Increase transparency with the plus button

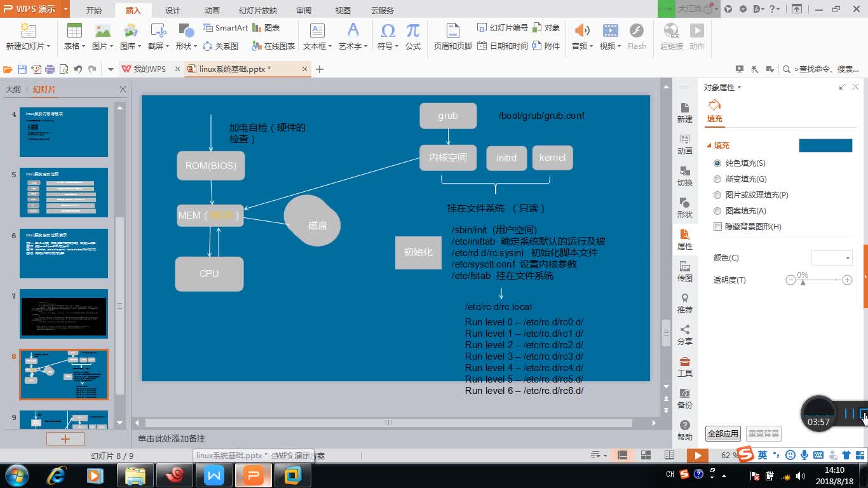(x=847, y=280)
